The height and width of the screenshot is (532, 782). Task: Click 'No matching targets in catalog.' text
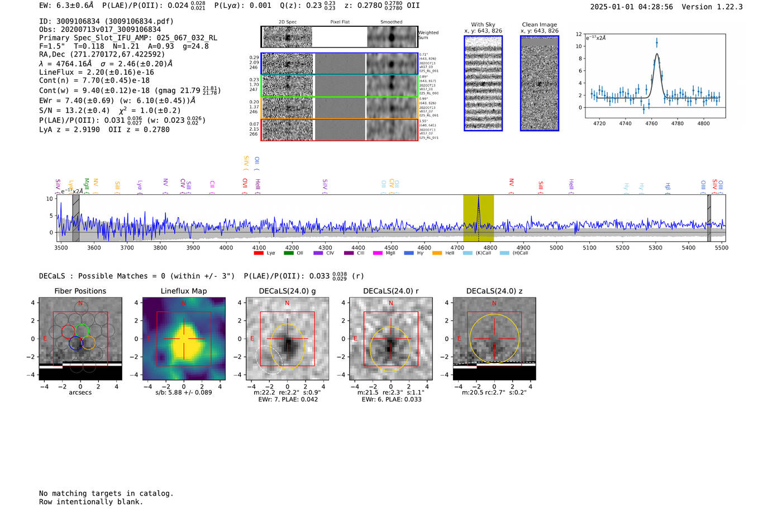point(106,493)
